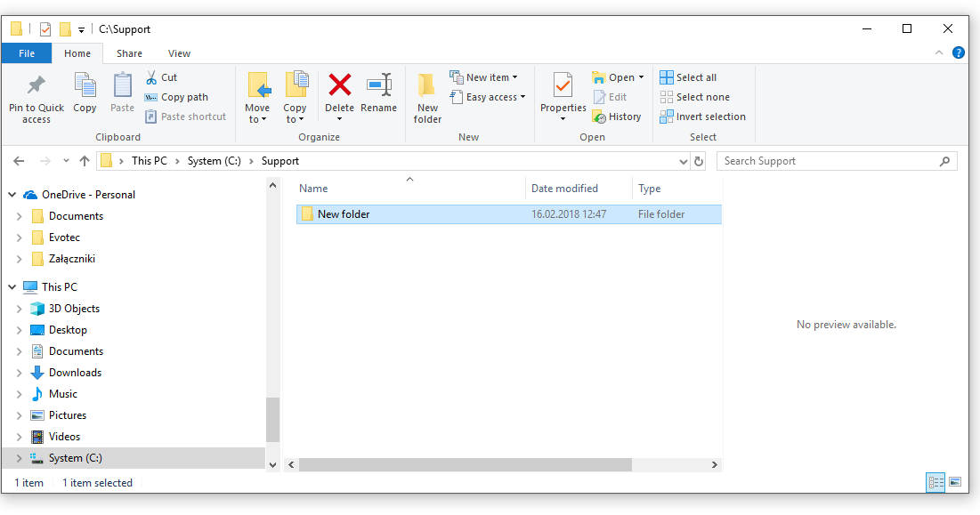
Task: Click the Rename icon in ribbon
Action: pos(379,85)
